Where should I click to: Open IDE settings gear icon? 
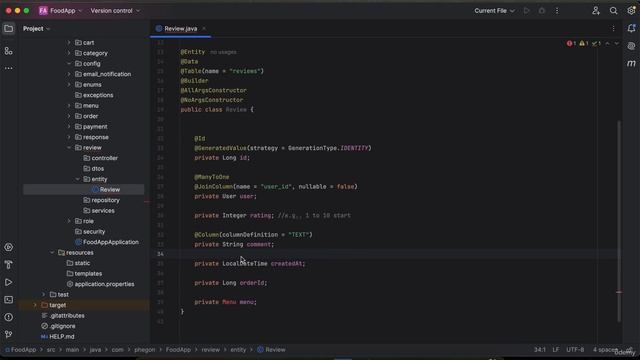click(631, 11)
